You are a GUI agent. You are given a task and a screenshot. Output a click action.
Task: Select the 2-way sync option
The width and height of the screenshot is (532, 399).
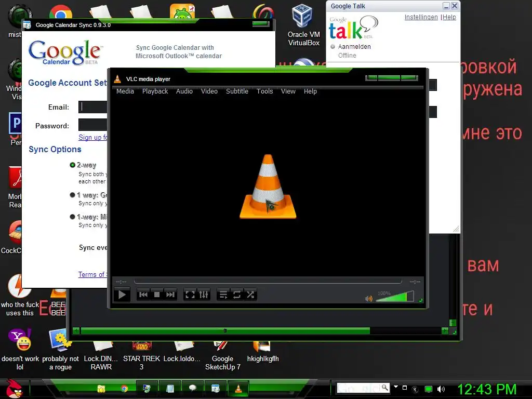click(72, 165)
